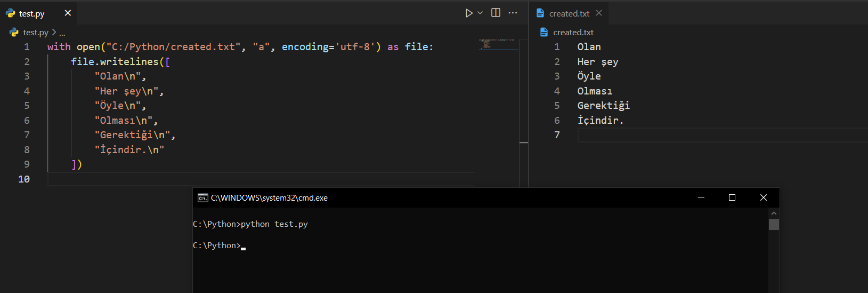
Task: Click test.py in the breadcrumb path
Action: click(35, 33)
